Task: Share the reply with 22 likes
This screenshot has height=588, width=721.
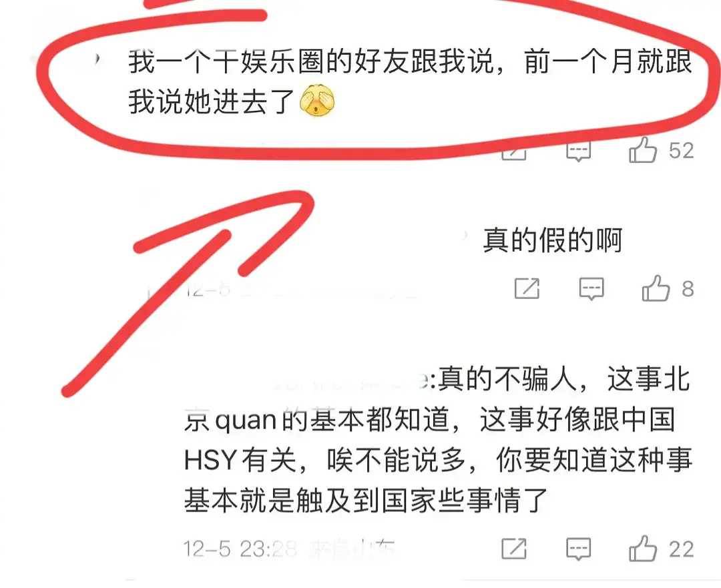Action: point(513,549)
